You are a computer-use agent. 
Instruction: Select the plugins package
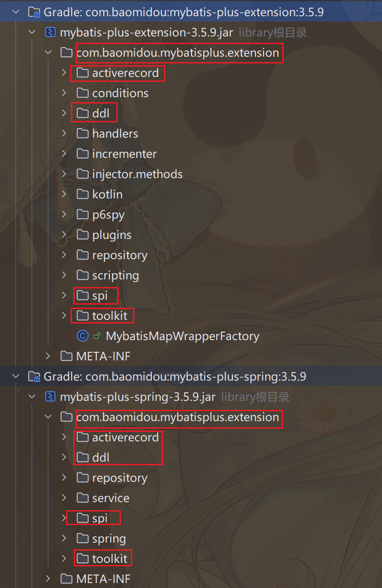(111, 235)
